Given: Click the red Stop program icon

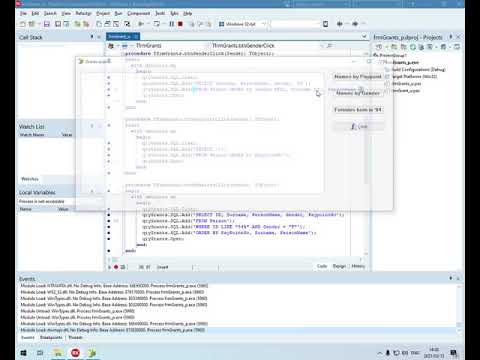Looking at the screenshot, I should pos(180,24).
